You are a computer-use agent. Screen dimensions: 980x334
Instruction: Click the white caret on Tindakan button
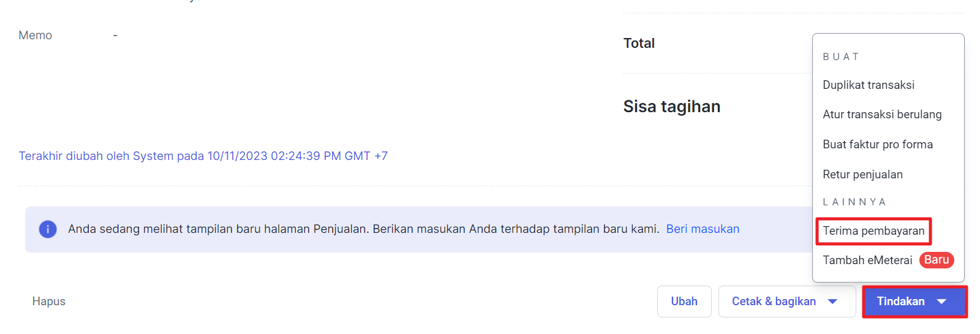(941, 302)
